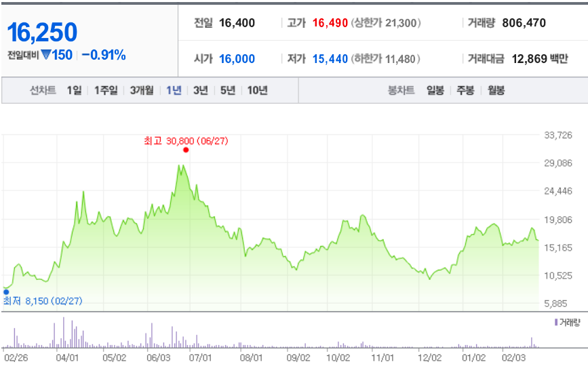Click the 02/26 date axis label
This screenshot has height=366, width=588.
pyautogui.click(x=16, y=358)
